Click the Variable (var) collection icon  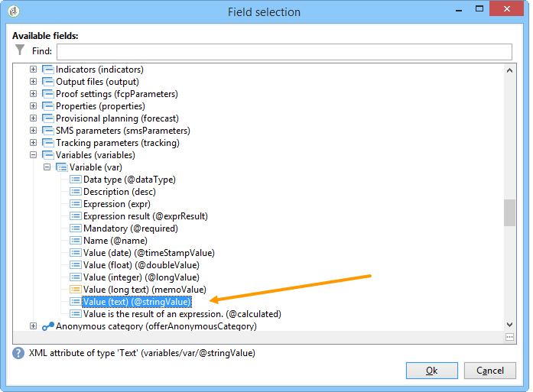(61, 167)
